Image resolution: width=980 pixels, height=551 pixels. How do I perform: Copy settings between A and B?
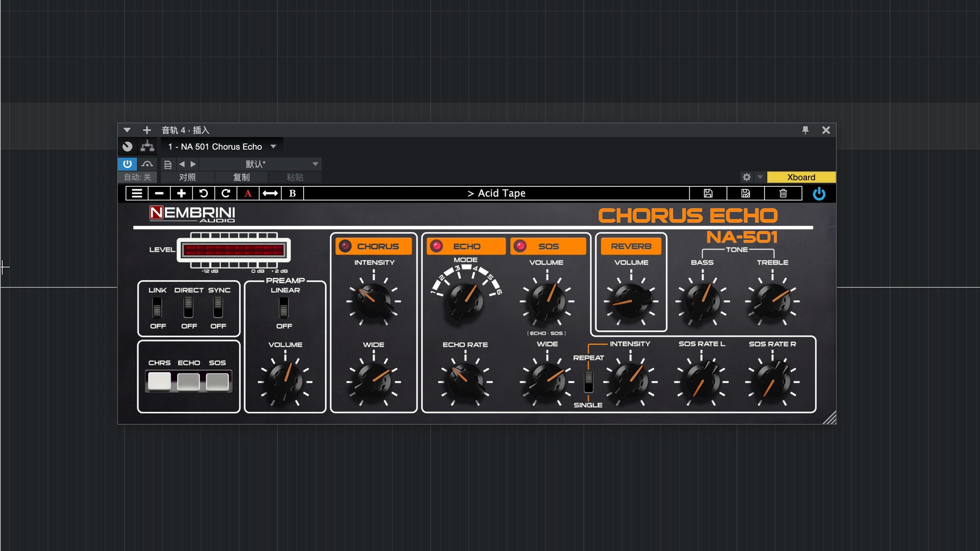click(x=270, y=193)
